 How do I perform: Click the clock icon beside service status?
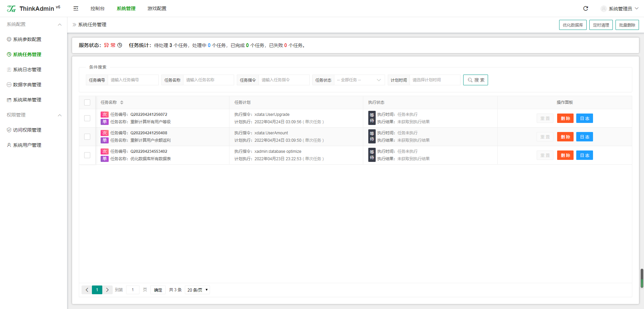[120, 45]
